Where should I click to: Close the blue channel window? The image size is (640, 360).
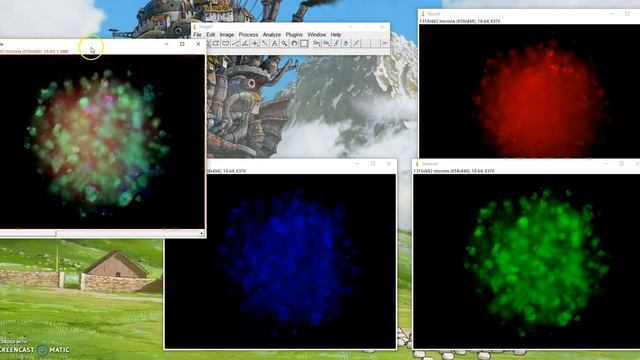click(x=389, y=164)
